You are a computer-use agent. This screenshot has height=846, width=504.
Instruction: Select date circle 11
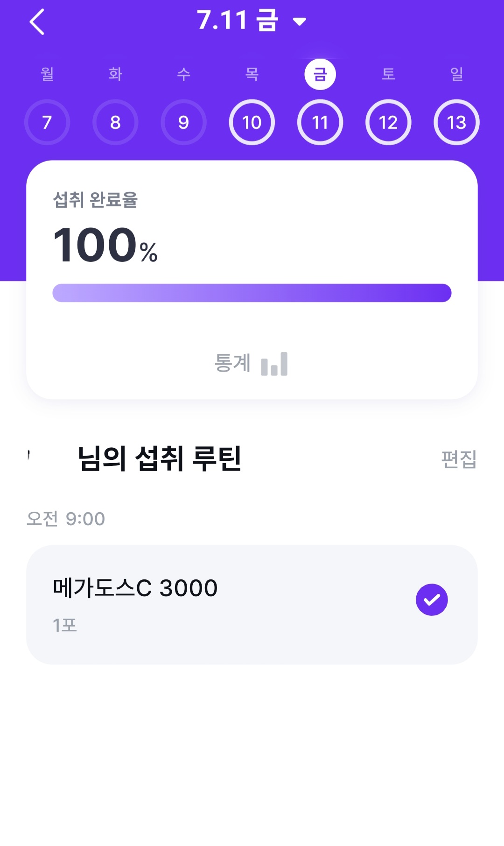[x=320, y=122]
